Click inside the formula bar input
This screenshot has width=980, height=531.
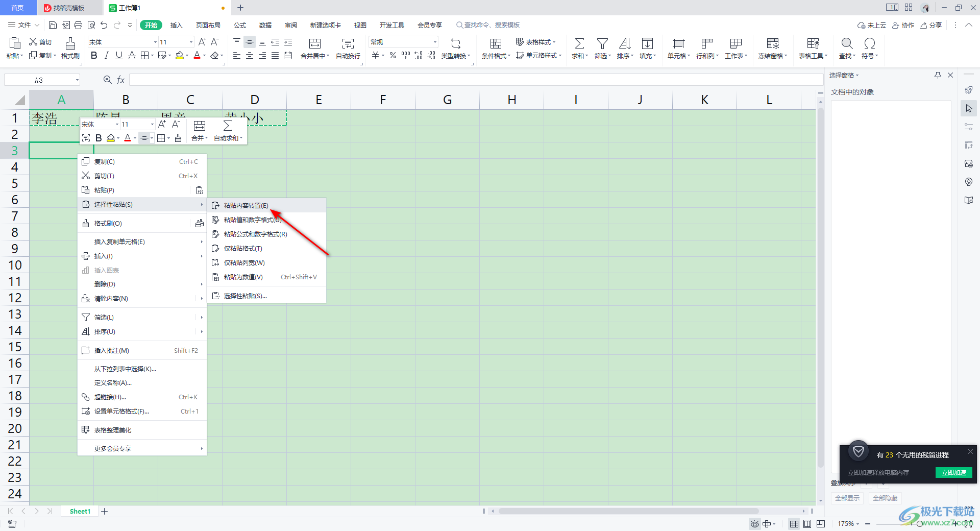tap(476, 80)
